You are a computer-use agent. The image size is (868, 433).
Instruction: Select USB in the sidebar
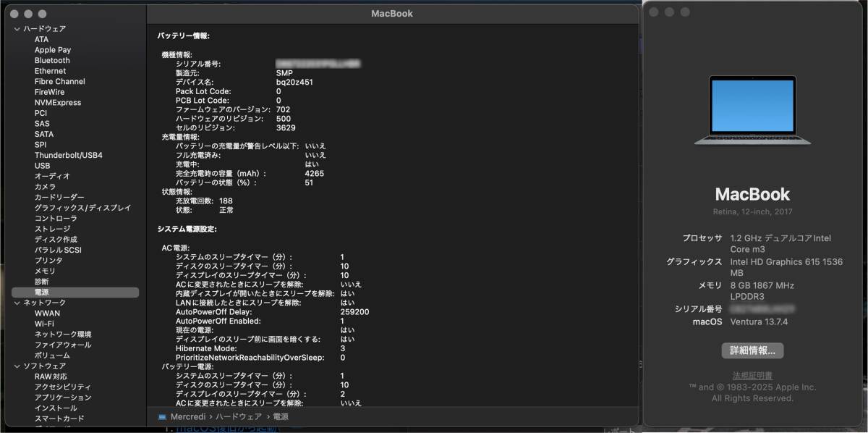pyautogui.click(x=42, y=166)
